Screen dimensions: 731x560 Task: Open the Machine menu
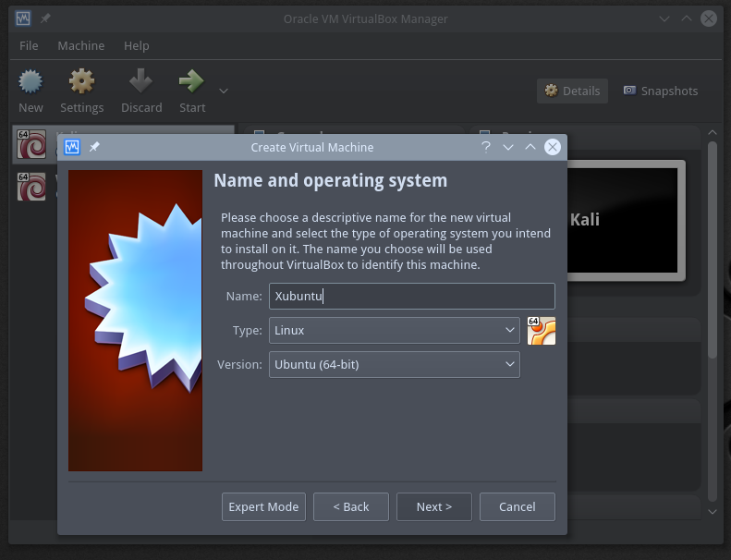click(x=81, y=45)
